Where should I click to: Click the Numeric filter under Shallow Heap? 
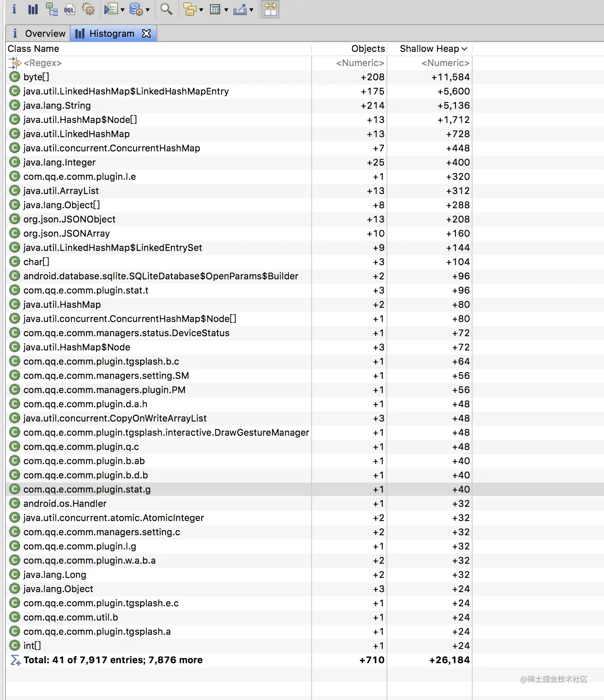pyautogui.click(x=445, y=63)
